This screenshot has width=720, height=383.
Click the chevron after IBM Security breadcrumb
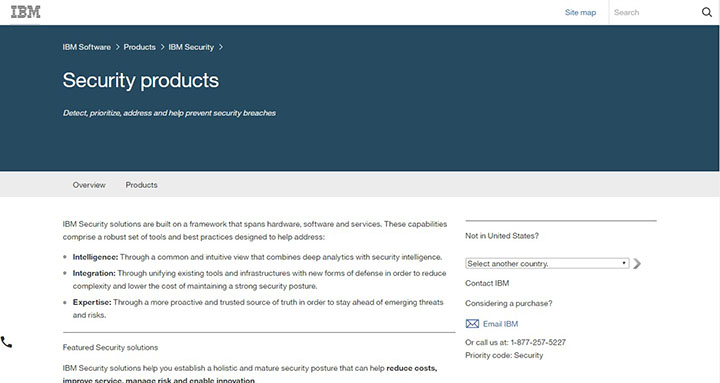click(x=221, y=47)
